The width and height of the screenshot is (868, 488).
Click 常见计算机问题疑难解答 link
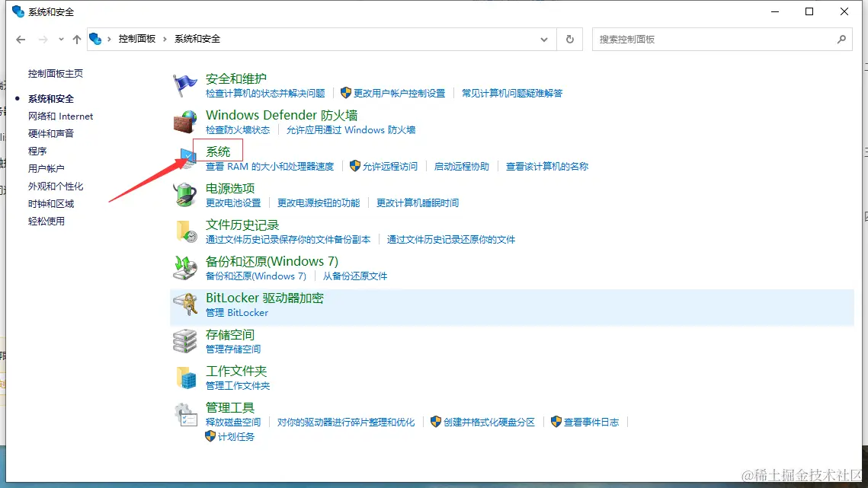click(x=512, y=94)
